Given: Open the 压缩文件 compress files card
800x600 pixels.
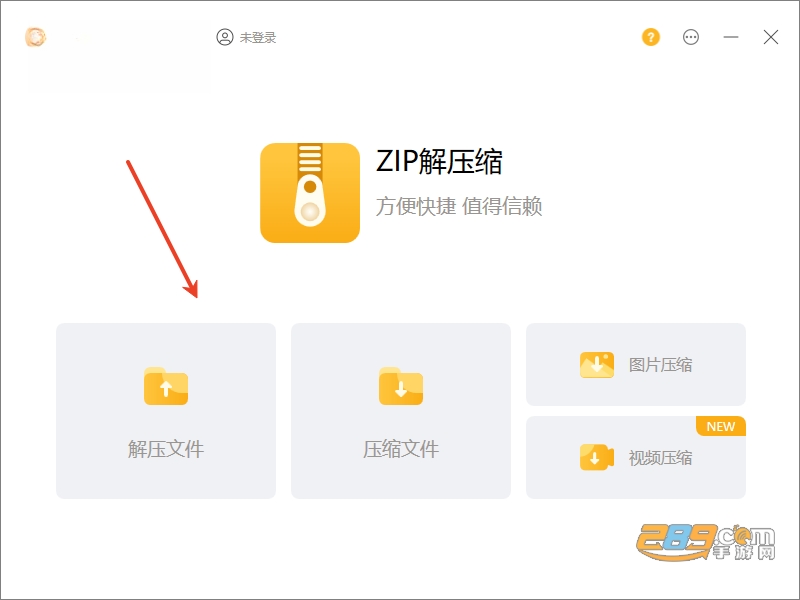Looking at the screenshot, I should pyautogui.click(x=401, y=411).
